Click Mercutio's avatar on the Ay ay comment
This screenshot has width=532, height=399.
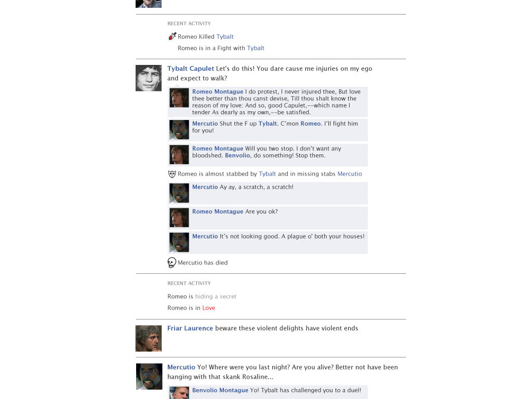pos(179,193)
